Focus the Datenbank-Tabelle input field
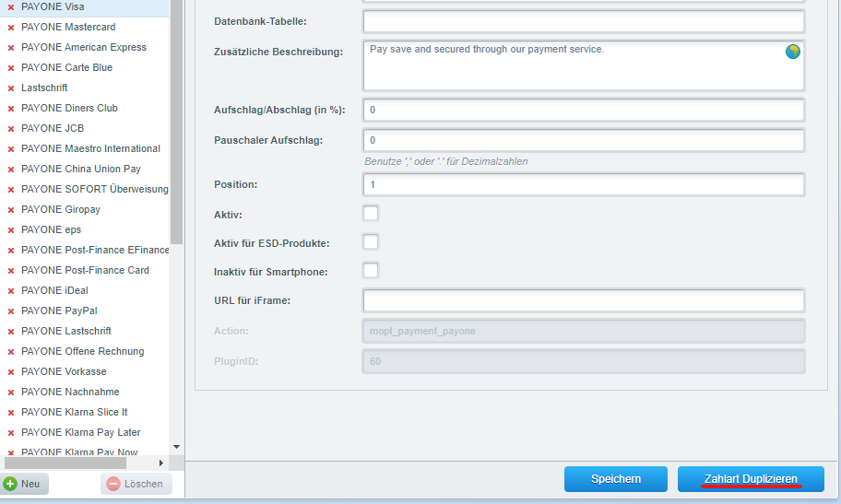Image resolution: width=841 pixels, height=504 pixels. 584,21
